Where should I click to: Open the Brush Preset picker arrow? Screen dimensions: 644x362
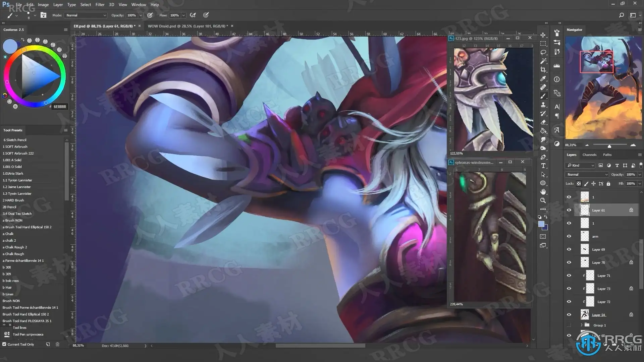35,15
